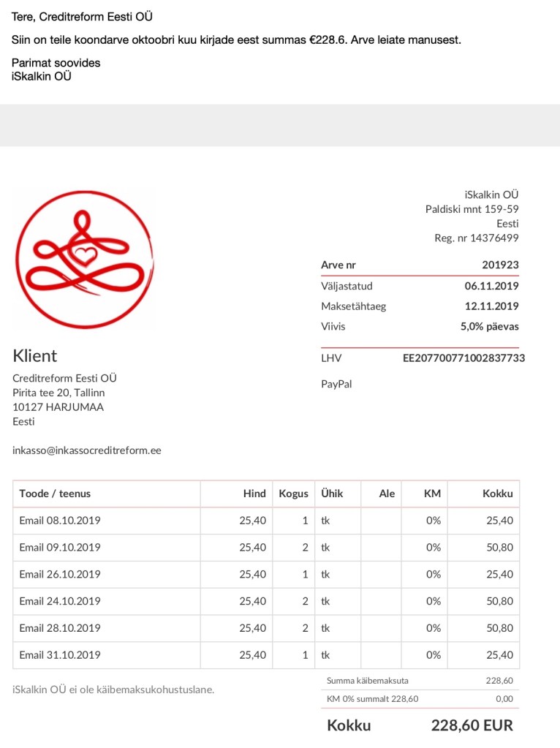Click the Viivis 5,0% päevas value
The image size is (560, 748).
tap(489, 327)
